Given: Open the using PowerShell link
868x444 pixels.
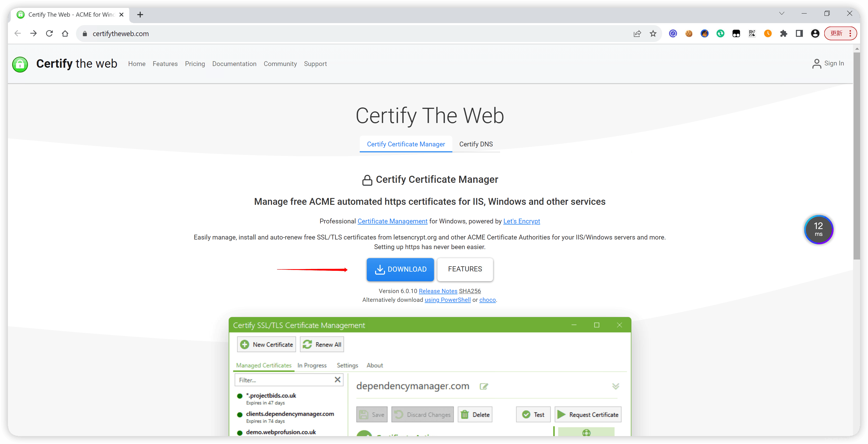Looking at the screenshot, I should 448,300.
